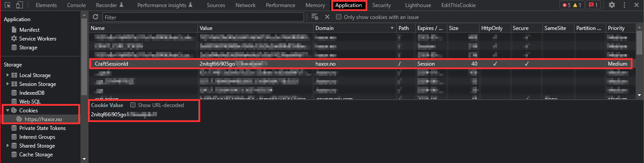Open DevTools settings gear

click(612, 5)
